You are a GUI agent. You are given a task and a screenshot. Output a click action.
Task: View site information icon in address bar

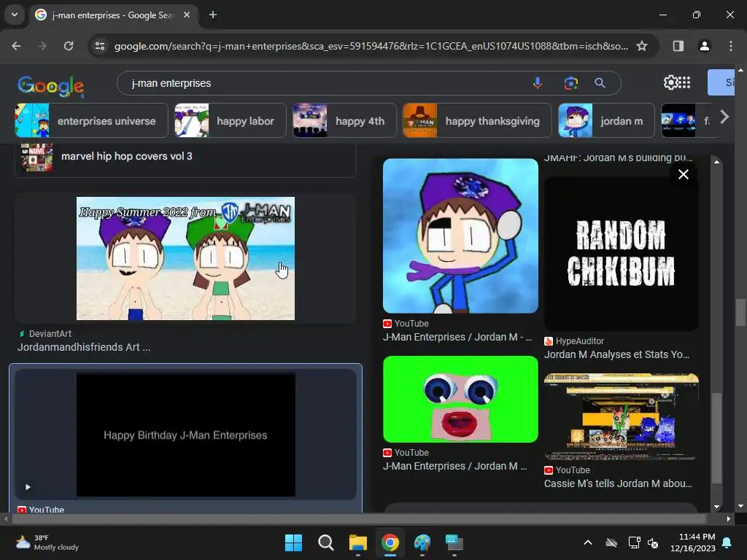tap(100, 46)
